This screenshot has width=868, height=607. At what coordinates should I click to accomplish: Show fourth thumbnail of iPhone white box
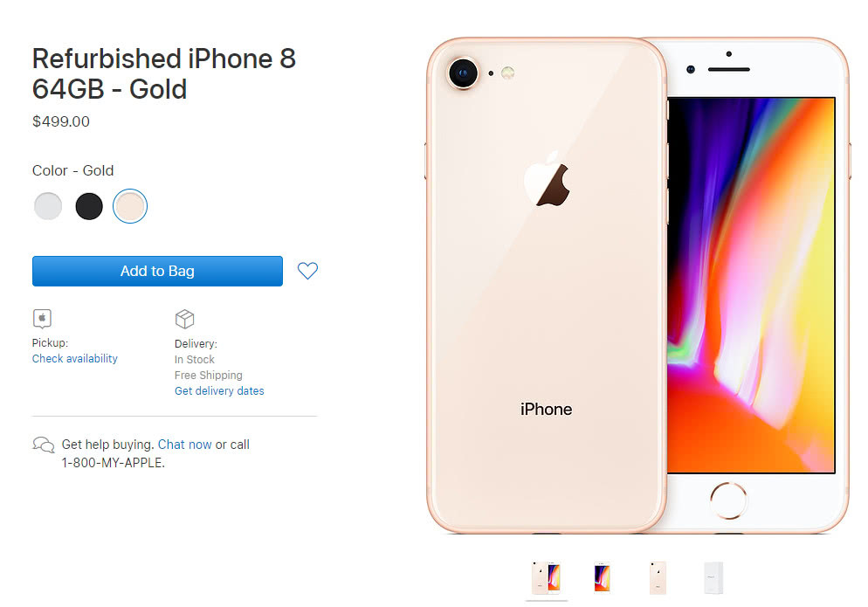[713, 577]
